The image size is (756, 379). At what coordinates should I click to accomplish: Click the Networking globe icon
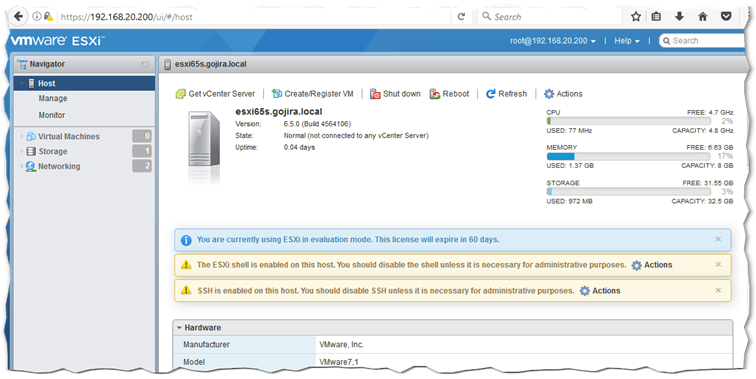point(31,166)
